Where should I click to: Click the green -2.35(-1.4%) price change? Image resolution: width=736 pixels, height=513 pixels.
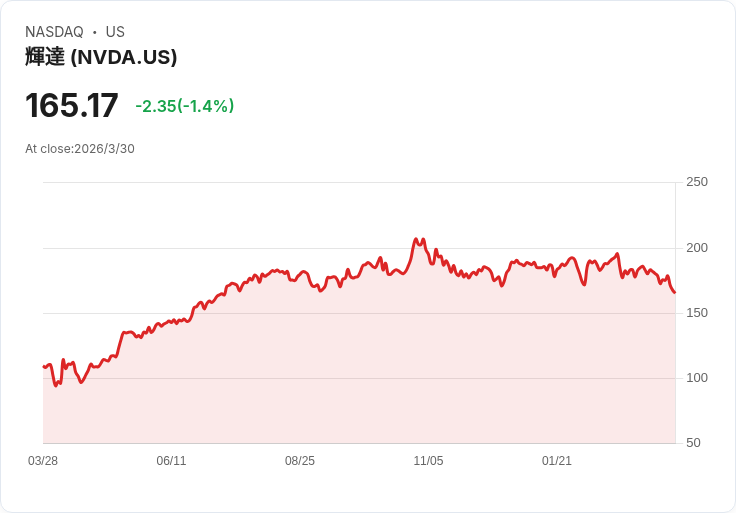click(185, 106)
